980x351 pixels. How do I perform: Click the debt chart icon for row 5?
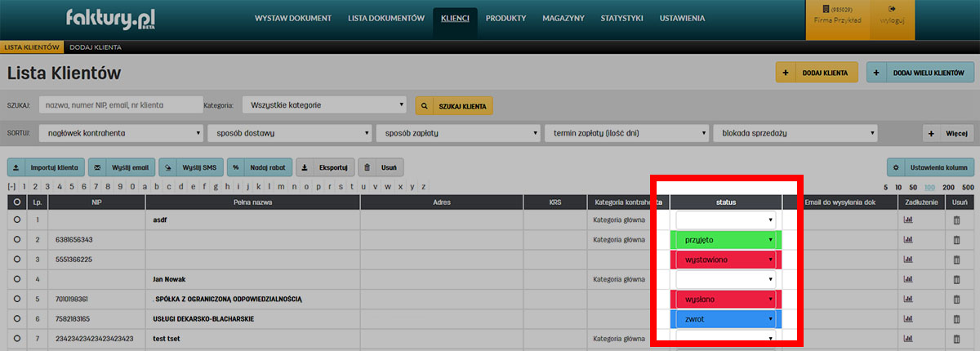[x=907, y=300]
